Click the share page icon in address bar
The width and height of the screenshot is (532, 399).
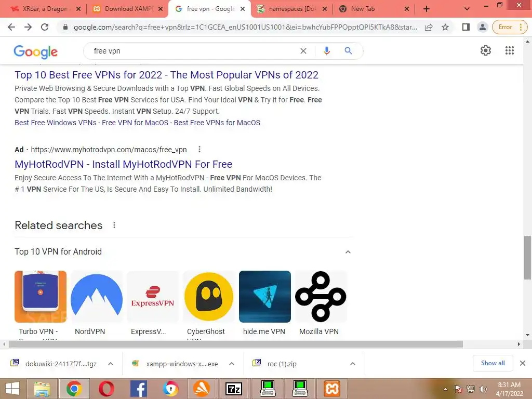[x=429, y=27]
